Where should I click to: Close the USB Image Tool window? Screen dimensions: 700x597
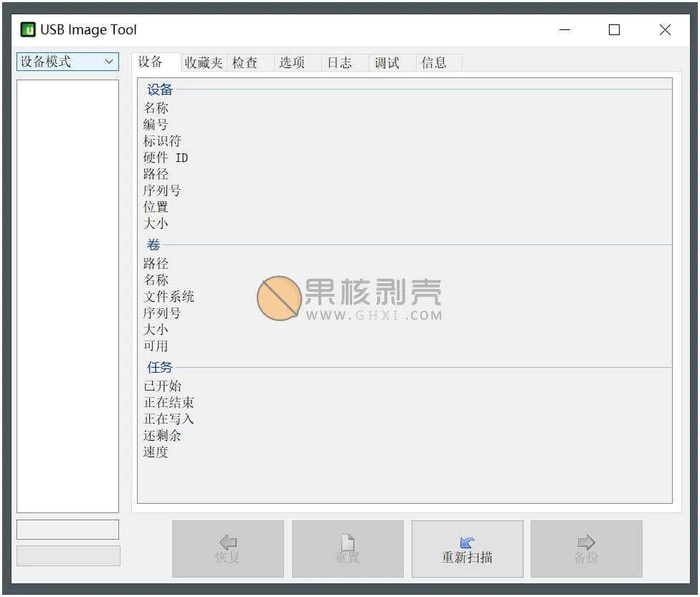tap(665, 30)
